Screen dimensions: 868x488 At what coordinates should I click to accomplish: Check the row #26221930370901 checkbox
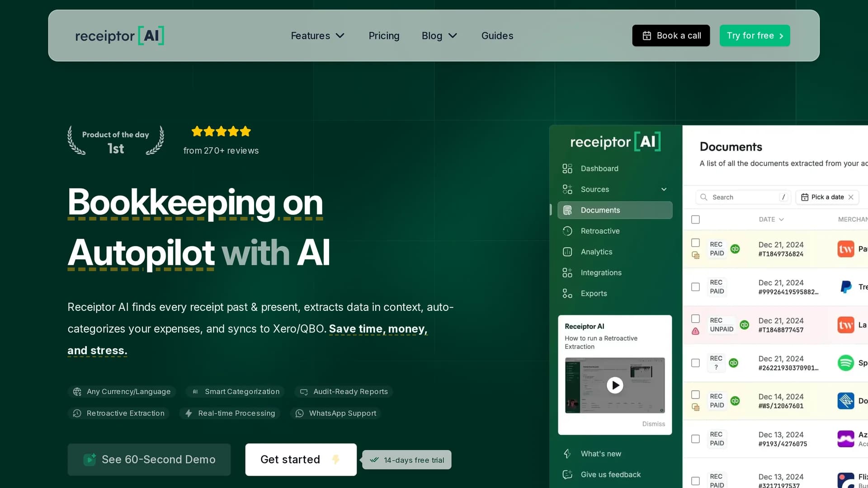click(695, 363)
